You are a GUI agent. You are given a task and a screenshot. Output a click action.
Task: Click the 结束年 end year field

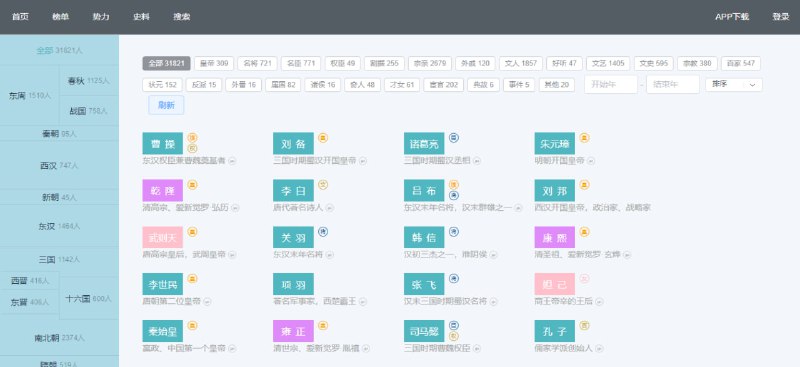pos(672,85)
